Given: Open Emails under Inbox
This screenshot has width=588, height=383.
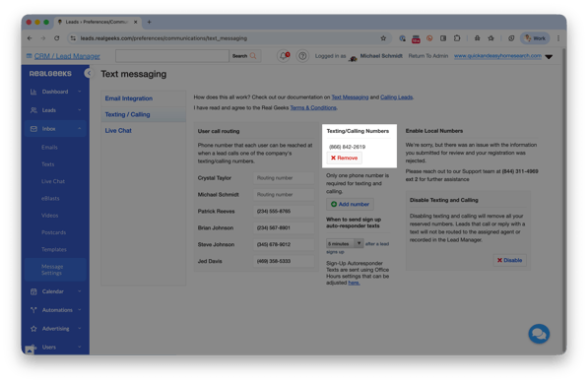Looking at the screenshot, I should pos(49,148).
